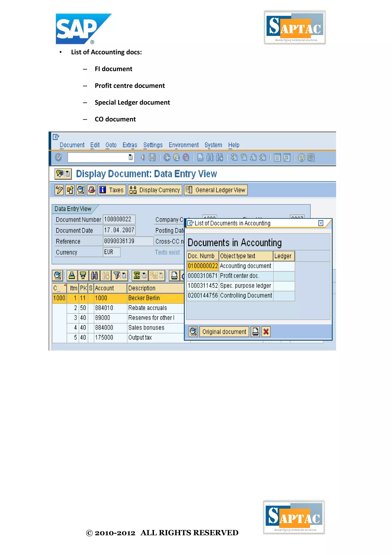Select Controlling Document 0200144756 row

coord(241,296)
